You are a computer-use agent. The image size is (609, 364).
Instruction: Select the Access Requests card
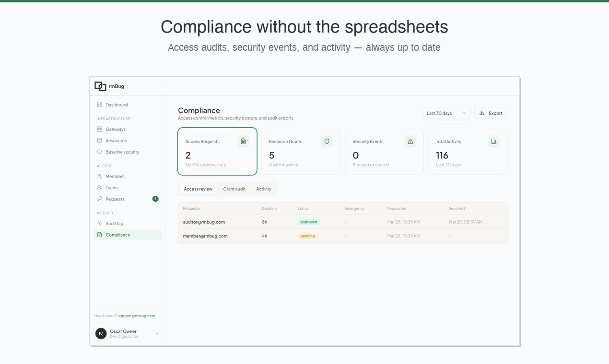tap(217, 151)
